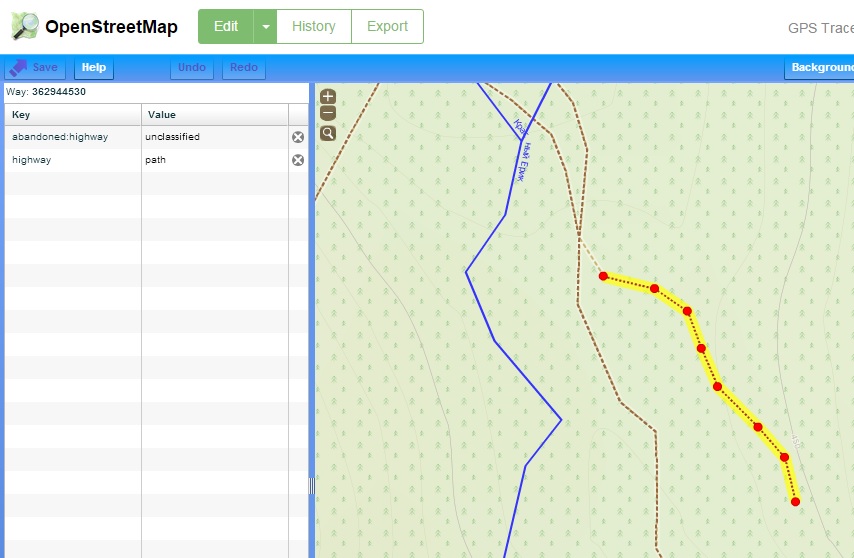Click the Undo button
Screen dimensions: 854x558
[191, 68]
